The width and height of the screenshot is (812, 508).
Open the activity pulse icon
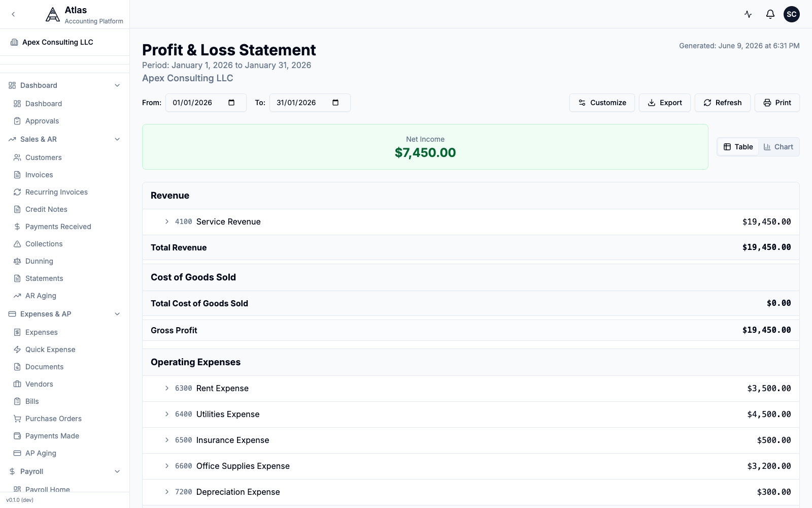point(748,14)
